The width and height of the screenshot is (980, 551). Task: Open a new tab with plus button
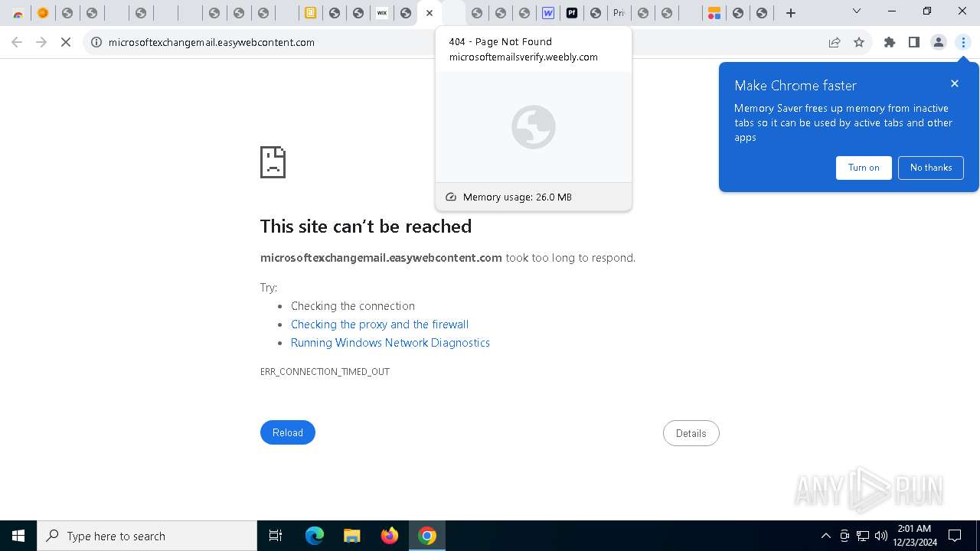tap(791, 13)
